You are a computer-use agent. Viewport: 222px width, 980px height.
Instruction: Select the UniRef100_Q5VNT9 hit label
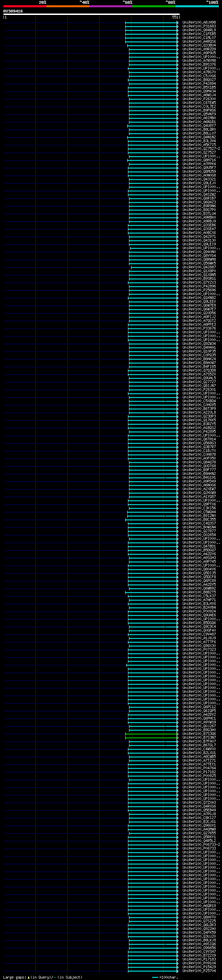tap(199, 114)
